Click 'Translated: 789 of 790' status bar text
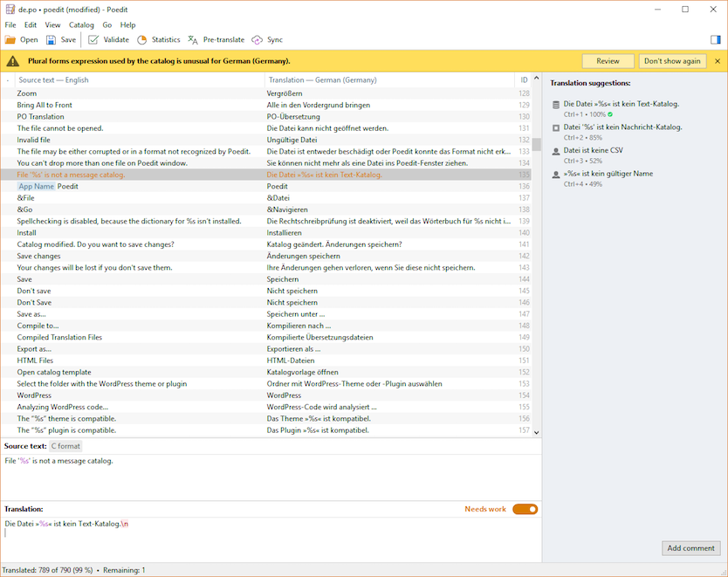Viewport: 728px width, 577px height. pyautogui.click(x=47, y=570)
